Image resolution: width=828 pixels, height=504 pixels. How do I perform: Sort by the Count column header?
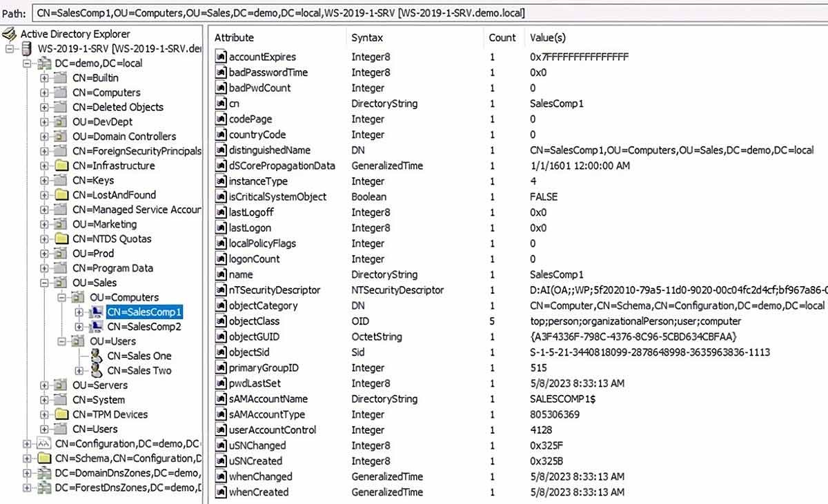(x=503, y=38)
